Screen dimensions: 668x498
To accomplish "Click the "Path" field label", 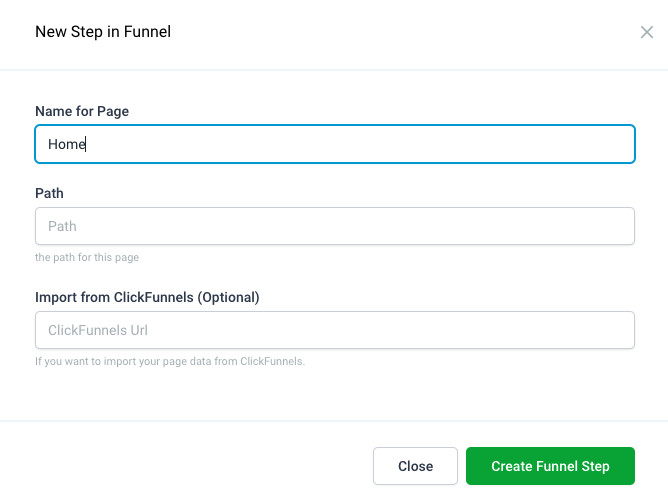I will (x=50, y=193).
